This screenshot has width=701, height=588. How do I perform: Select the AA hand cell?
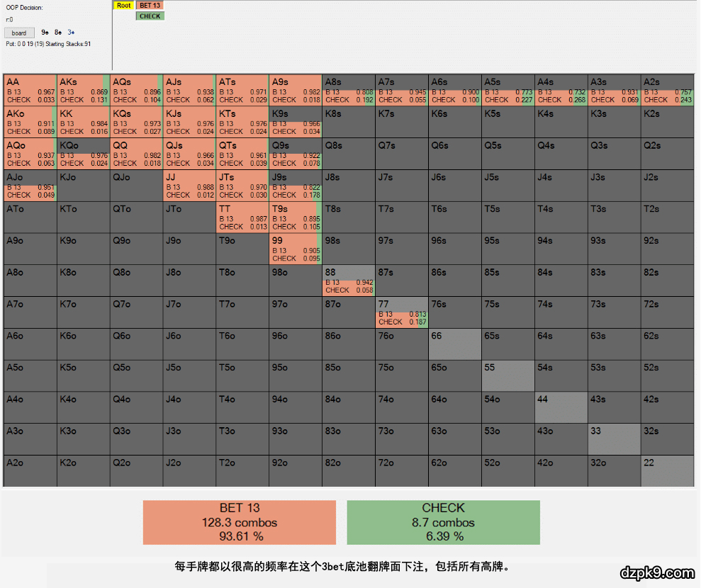point(30,90)
